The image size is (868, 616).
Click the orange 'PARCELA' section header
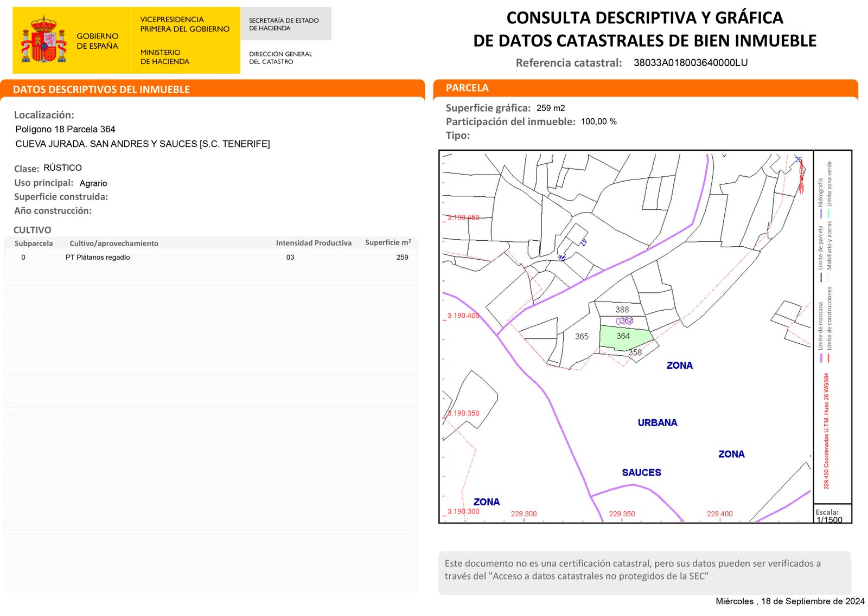point(467,88)
